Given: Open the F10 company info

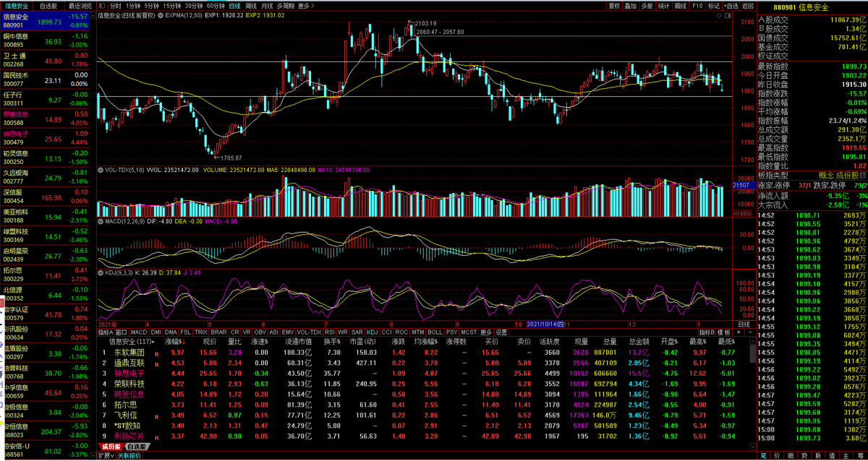Looking at the screenshot, I should 697,5.
